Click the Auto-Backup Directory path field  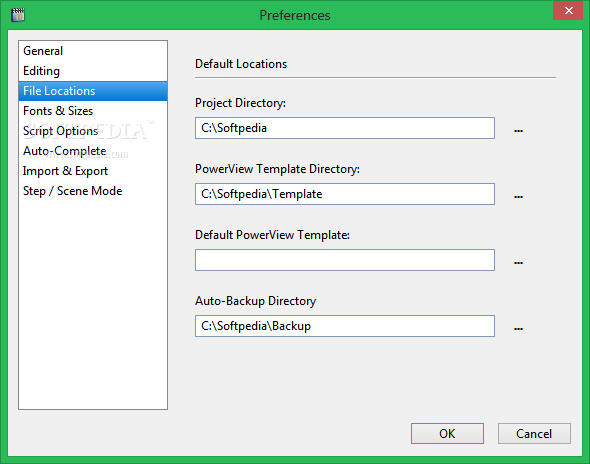[345, 326]
